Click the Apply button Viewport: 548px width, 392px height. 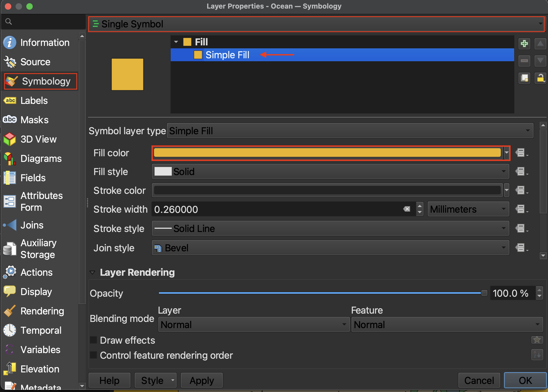click(x=202, y=380)
